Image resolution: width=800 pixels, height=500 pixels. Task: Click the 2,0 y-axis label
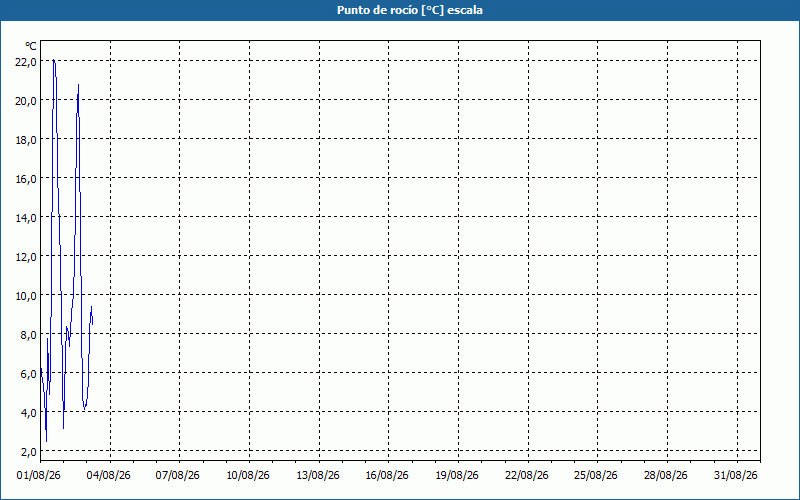click(x=28, y=452)
